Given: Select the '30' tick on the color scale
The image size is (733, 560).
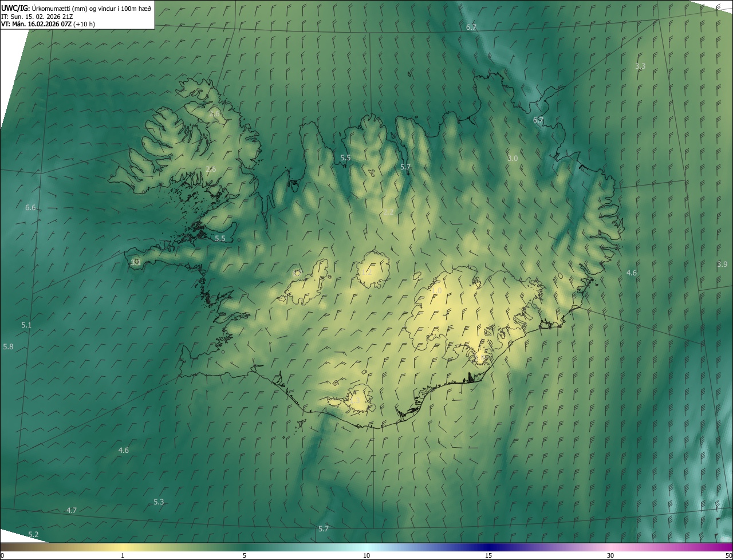Looking at the screenshot, I should [x=610, y=556].
